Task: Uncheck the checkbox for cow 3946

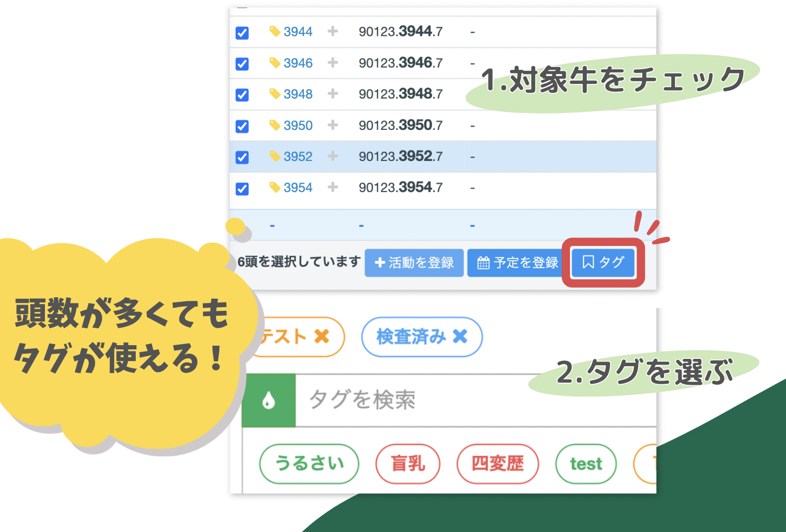Action: pyautogui.click(x=242, y=64)
